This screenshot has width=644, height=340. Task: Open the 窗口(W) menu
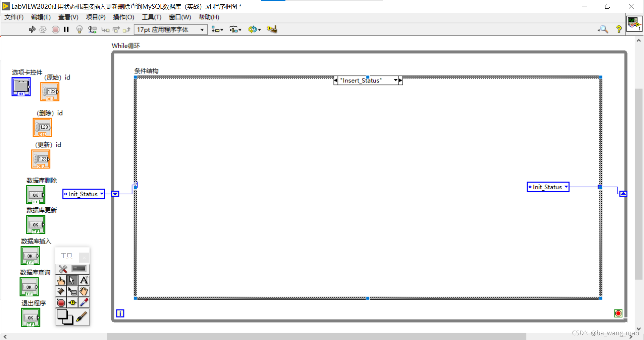180,17
